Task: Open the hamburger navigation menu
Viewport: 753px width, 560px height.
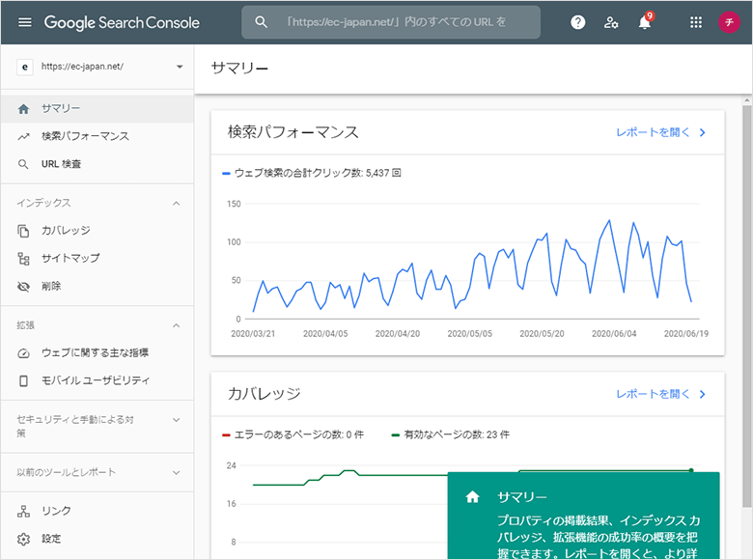Action: (x=24, y=22)
